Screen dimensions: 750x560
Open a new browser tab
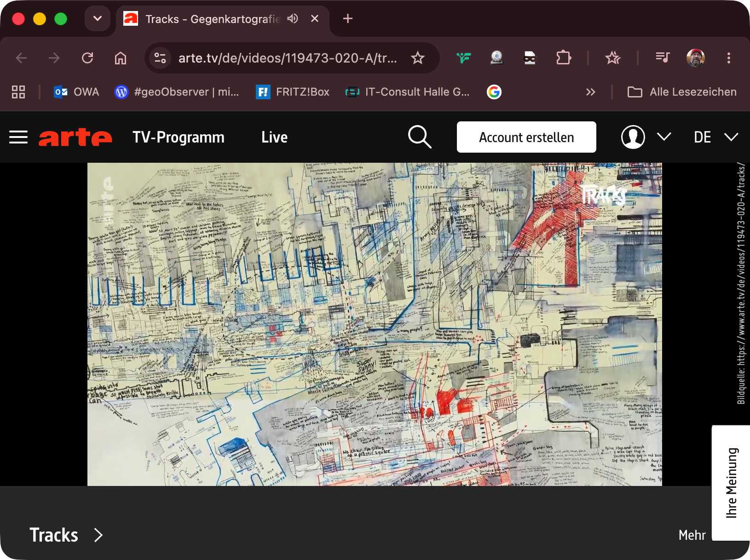tap(348, 18)
